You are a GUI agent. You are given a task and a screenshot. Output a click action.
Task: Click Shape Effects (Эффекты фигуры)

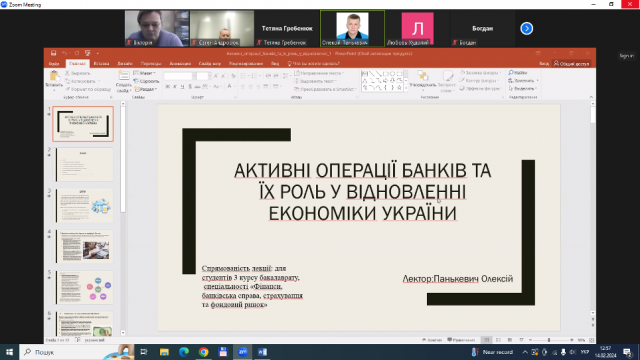480,88
